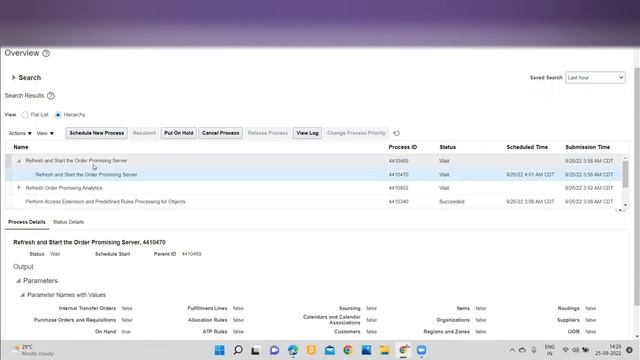Switch to the active Chrome window icon on the taskbar
Image resolution: width=640 pixels, height=360 pixels.
click(x=403, y=350)
